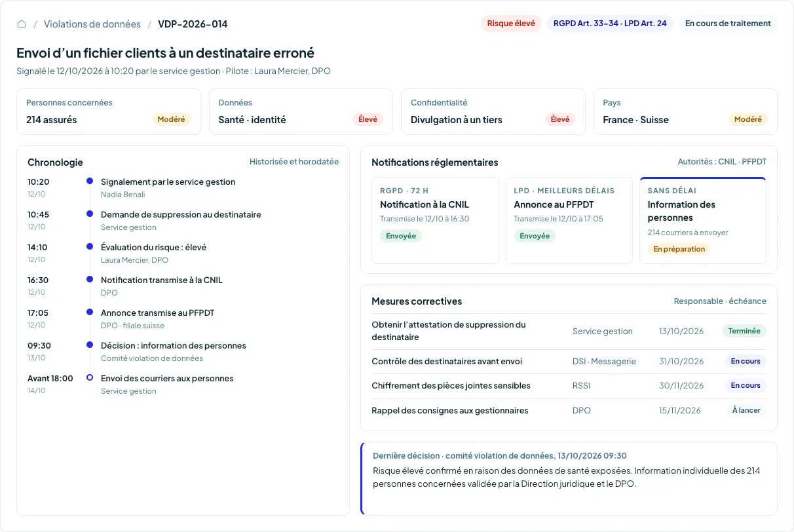The width and height of the screenshot is (794, 532).
Task: Click the Envoyée badge under Notification à la CNIL
Action: tap(401, 236)
